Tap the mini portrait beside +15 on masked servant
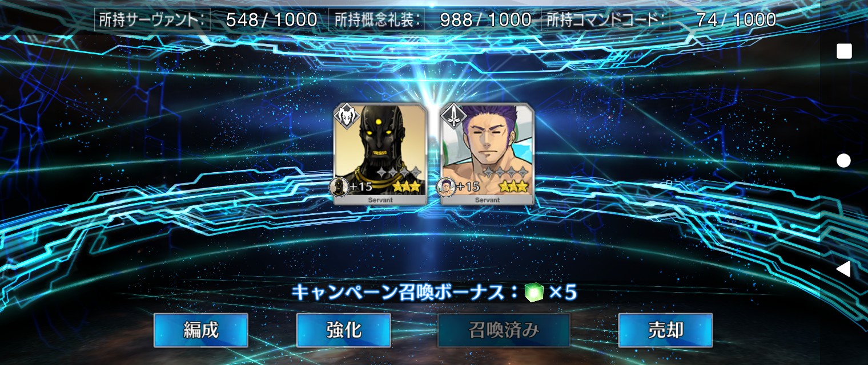868x365 pixels. pyautogui.click(x=340, y=186)
